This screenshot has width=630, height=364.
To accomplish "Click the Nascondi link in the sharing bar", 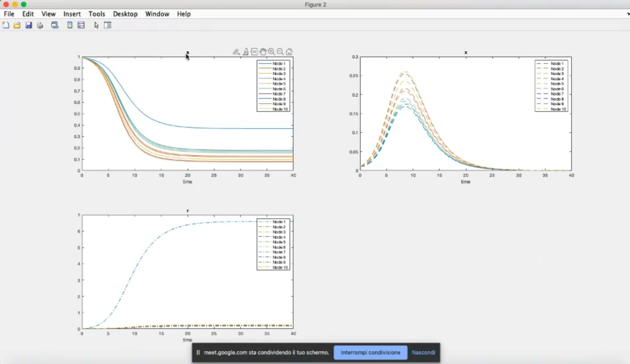I will click(x=423, y=353).
